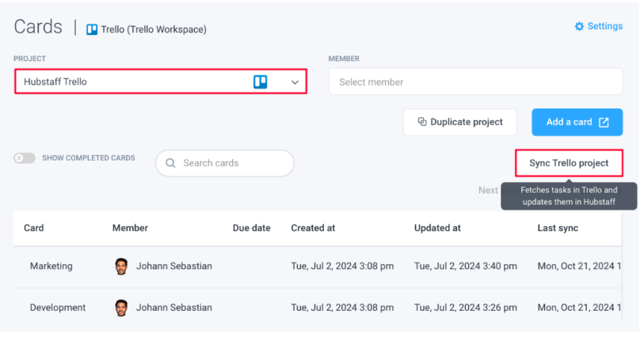Click Johann Sebastian's avatar in the Marketing row
Screen dimensions: 644x337
tap(121, 266)
